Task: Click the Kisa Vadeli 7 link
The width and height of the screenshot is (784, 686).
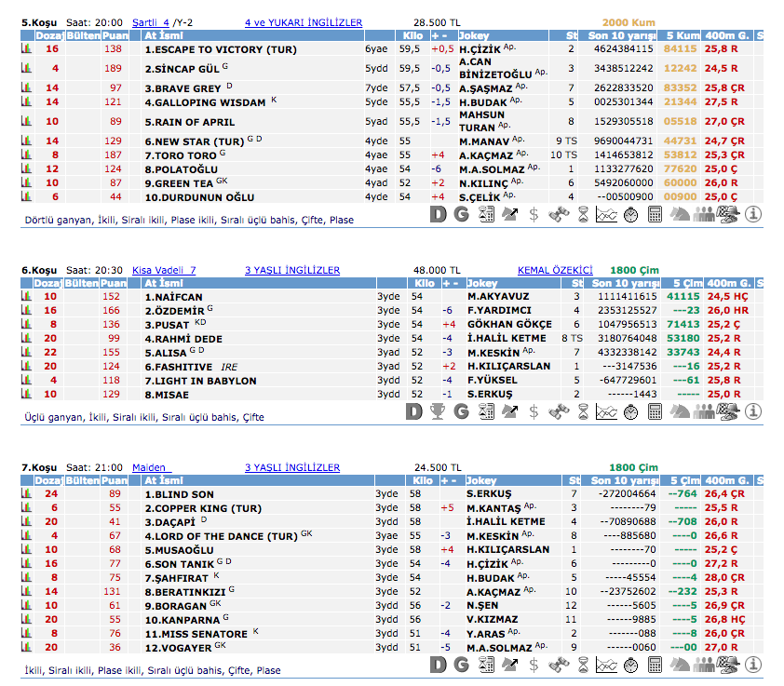Action: (x=164, y=270)
